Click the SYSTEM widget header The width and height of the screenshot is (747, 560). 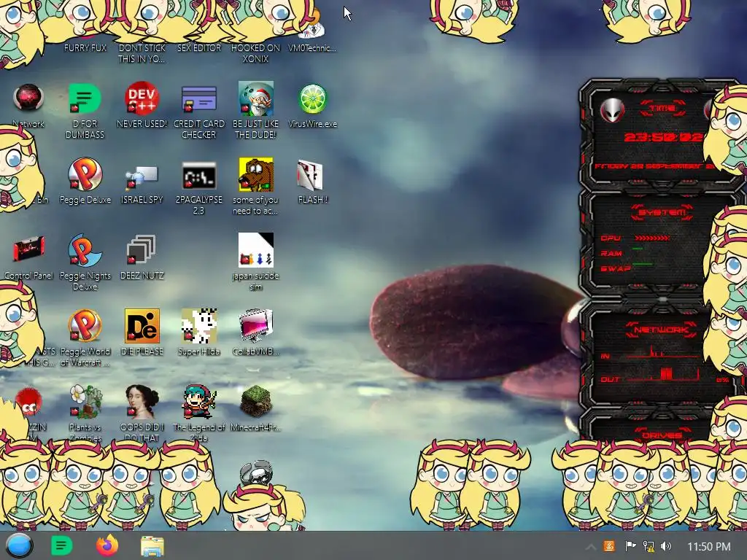662,212
